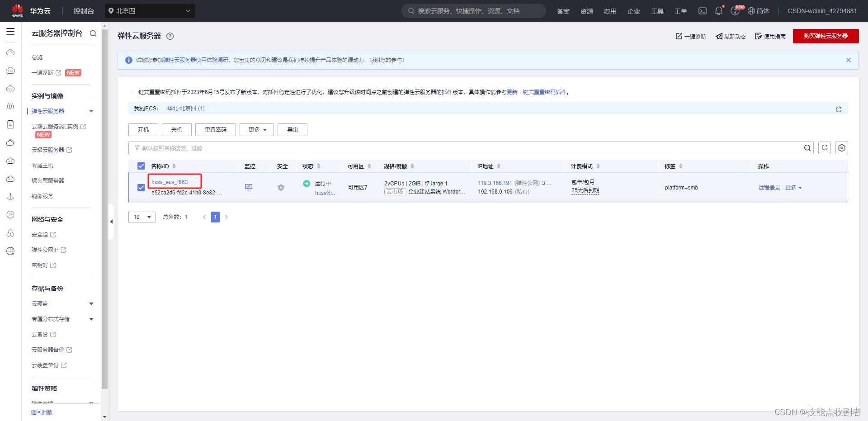868x421 pixels.
Task: Click help icon next to 弹性云服务器 title
Action: pyautogui.click(x=170, y=36)
